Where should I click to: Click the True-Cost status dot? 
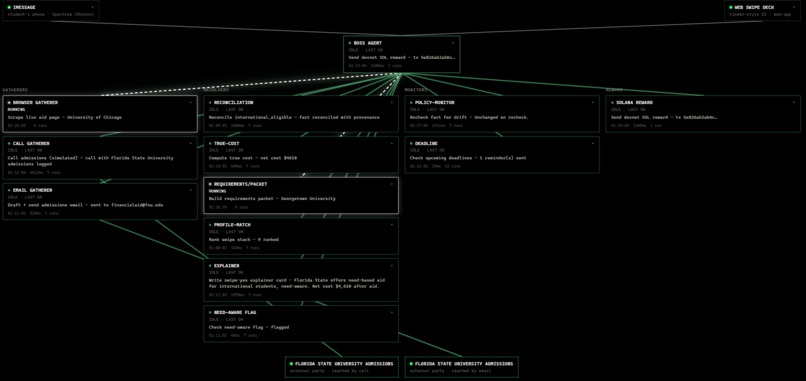(210, 143)
